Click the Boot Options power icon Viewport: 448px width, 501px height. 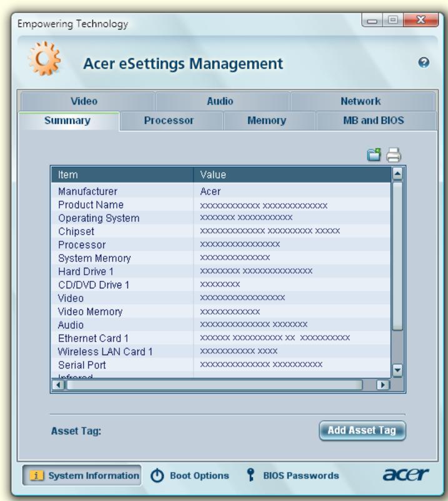tap(157, 475)
